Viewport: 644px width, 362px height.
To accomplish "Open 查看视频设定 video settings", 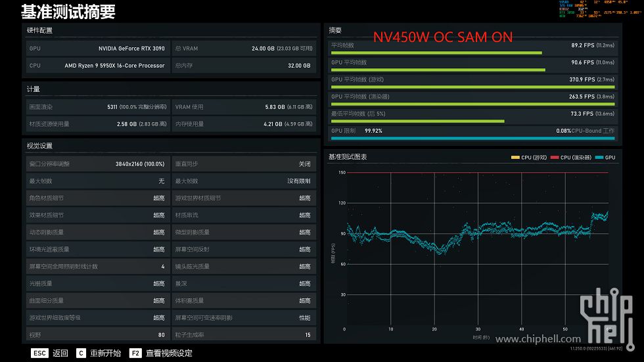I will pos(169,353).
